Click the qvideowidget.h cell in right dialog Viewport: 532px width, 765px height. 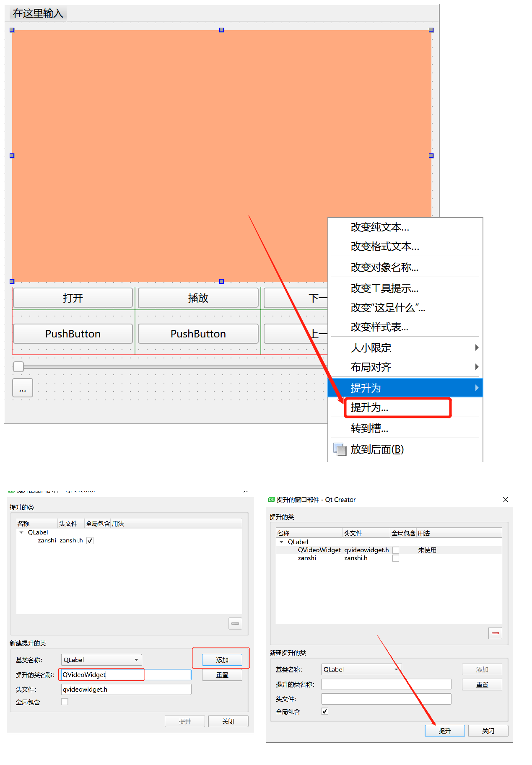[x=366, y=550]
